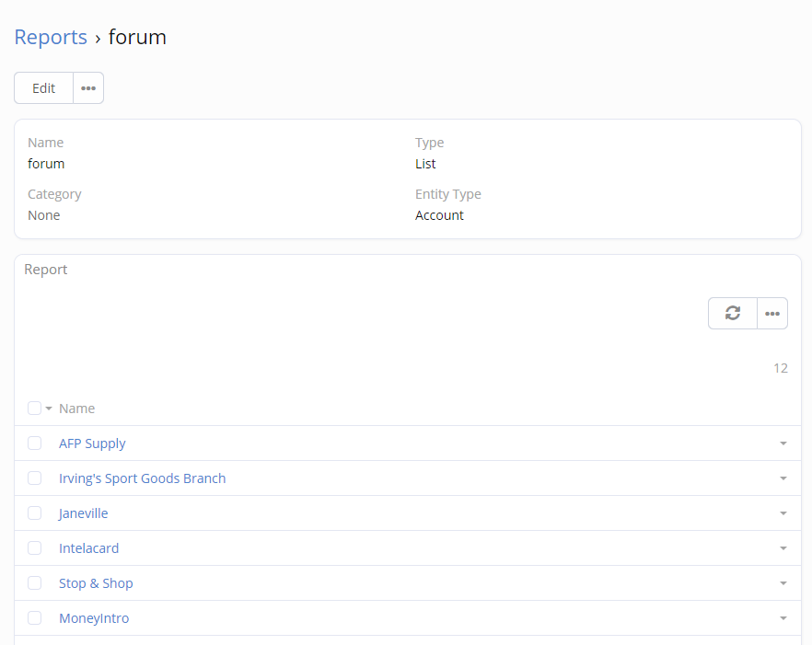Expand the select-all dropdown caret
The height and width of the screenshot is (645, 812).
(48, 409)
